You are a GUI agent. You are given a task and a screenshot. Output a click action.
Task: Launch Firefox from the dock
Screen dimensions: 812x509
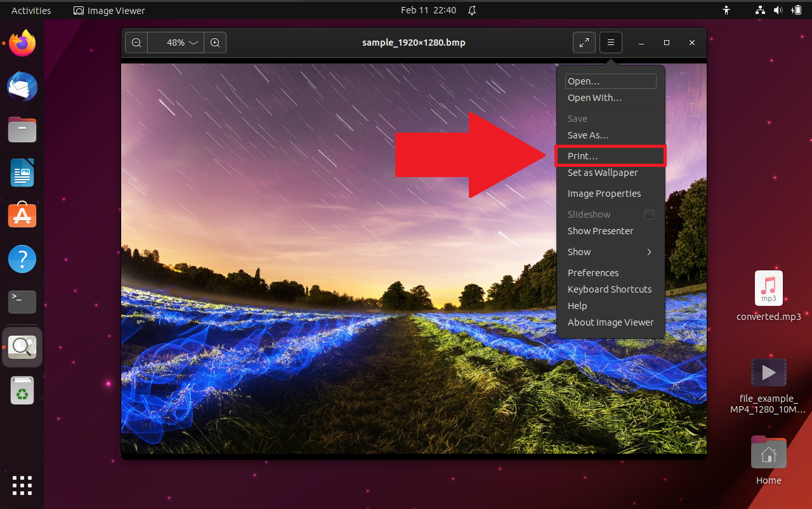(x=22, y=43)
